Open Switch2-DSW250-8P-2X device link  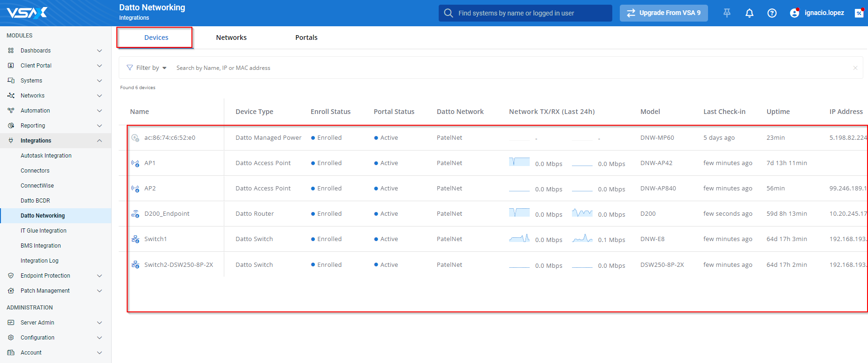tap(179, 265)
